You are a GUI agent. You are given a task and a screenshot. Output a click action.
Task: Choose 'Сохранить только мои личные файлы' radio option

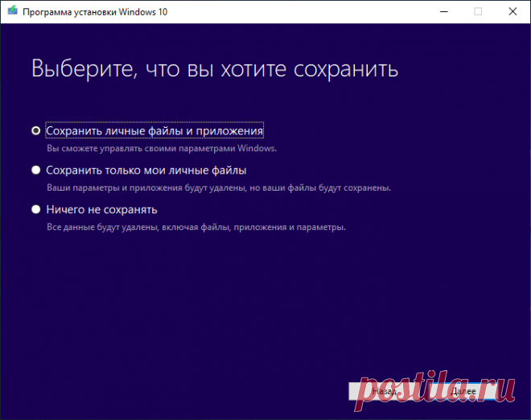pyautogui.click(x=36, y=170)
